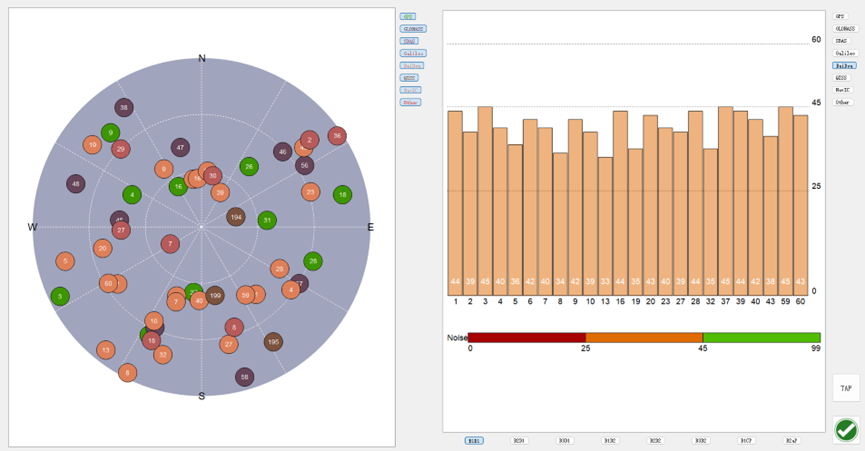Select purple satellite marker 58

(244, 377)
